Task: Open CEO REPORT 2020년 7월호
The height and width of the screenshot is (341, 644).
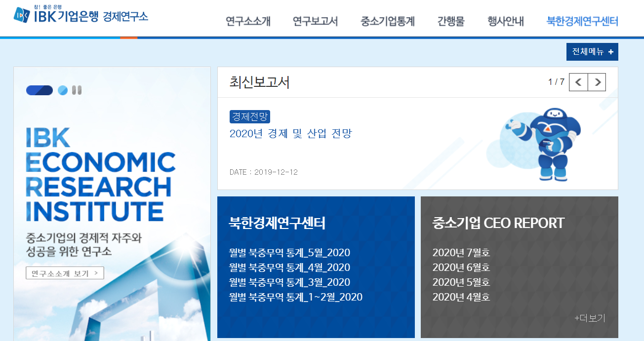Action: [461, 253]
